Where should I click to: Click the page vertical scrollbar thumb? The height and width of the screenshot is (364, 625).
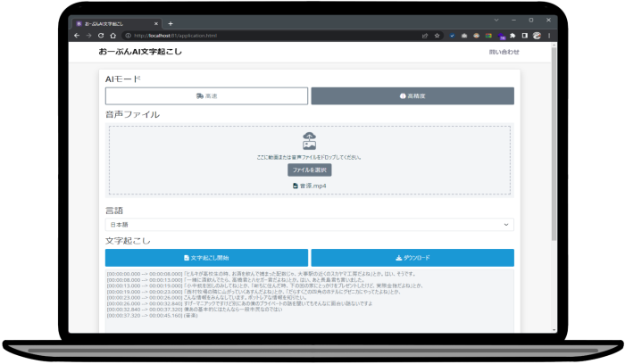pos(554,144)
